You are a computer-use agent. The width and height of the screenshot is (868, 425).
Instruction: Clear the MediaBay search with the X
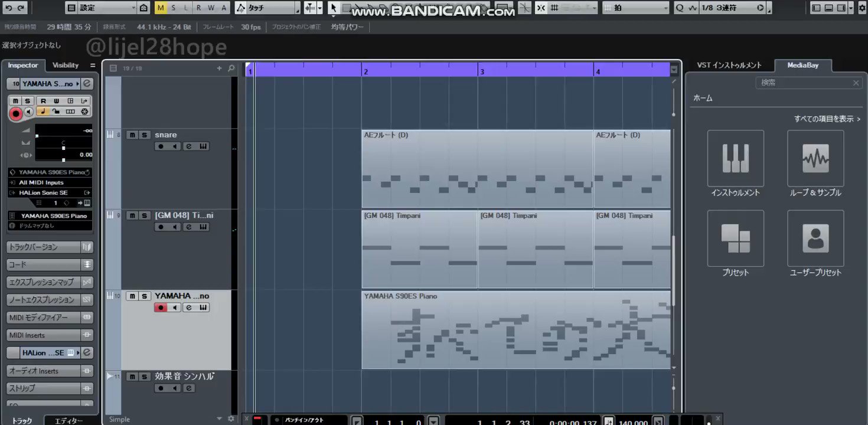pos(856,83)
